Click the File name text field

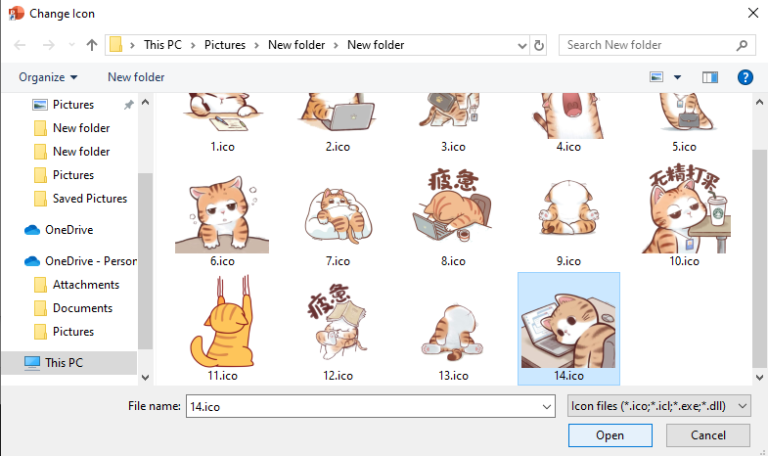362,407
